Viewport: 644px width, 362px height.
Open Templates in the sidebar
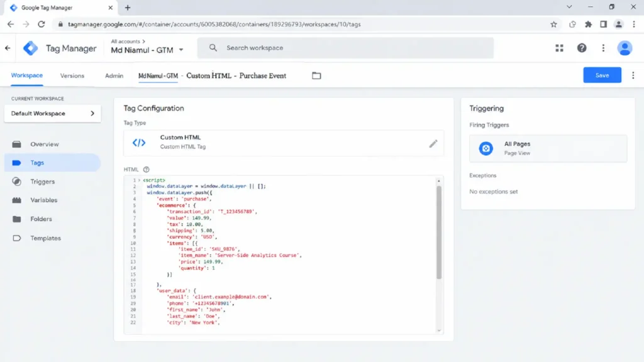pos(45,238)
